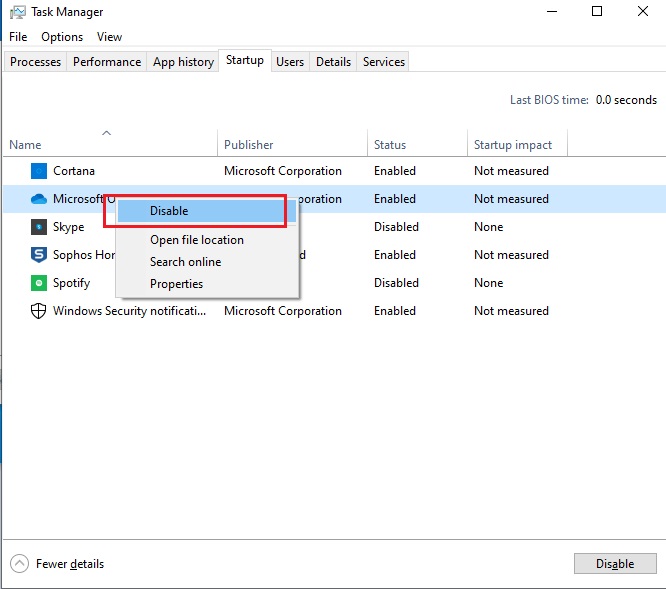The width and height of the screenshot is (666, 589).
Task: Click the Fewer details link
Action: click(x=70, y=564)
